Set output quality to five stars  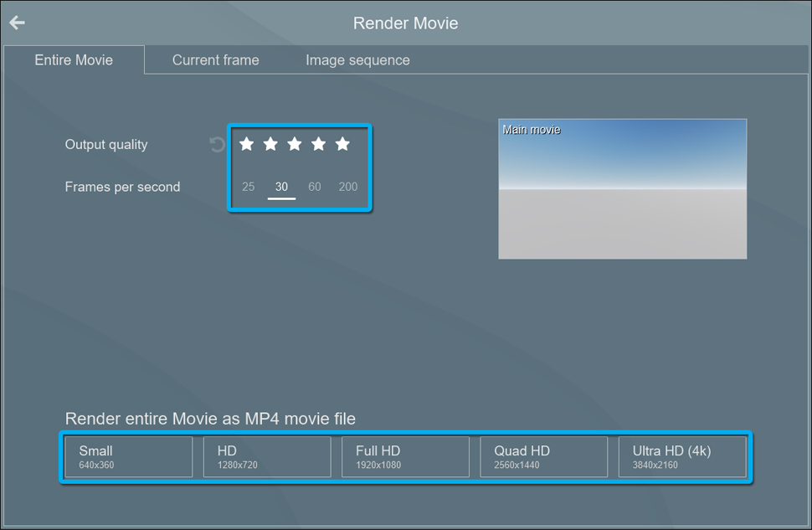pos(342,144)
